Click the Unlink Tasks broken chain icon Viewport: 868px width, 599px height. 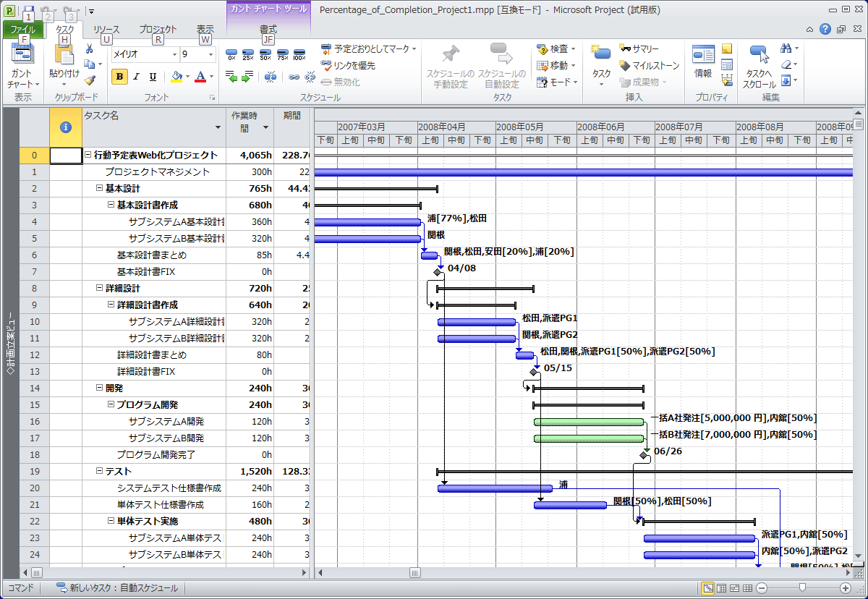pyautogui.click(x=310, y=76)
